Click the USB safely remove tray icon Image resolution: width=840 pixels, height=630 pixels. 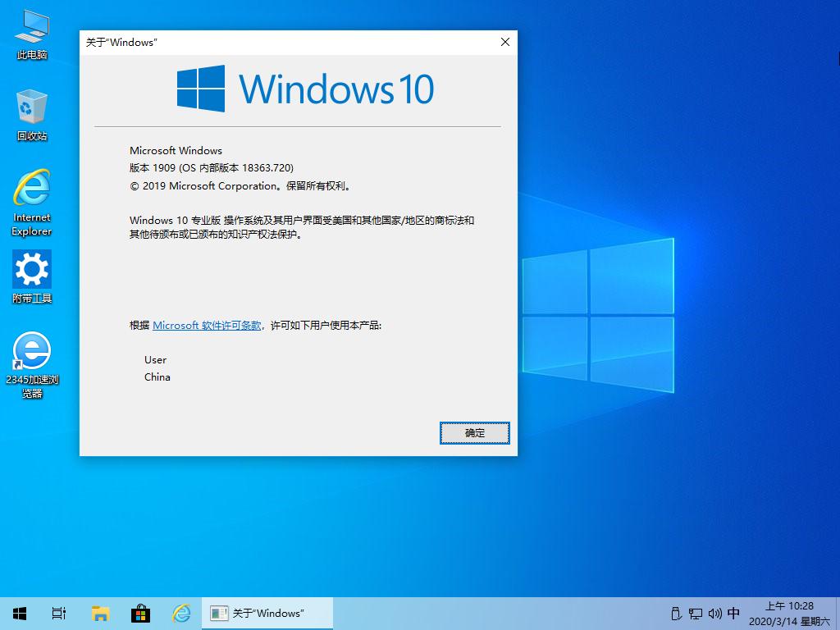click(676, 614)
